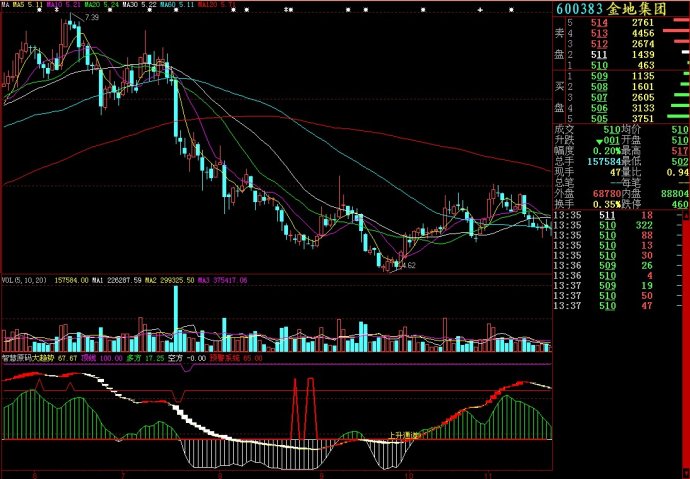Click the volume MA3 375417.06 value
Image resolution: width=690 pixels, height=479 pixels.
pyautogui.click(x=223, y=280)
